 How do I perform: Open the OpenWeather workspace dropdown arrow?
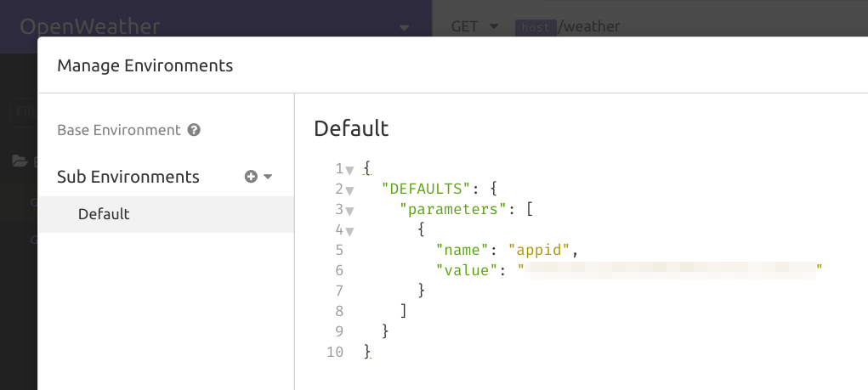pyautogui.click(x=404, y=27)
